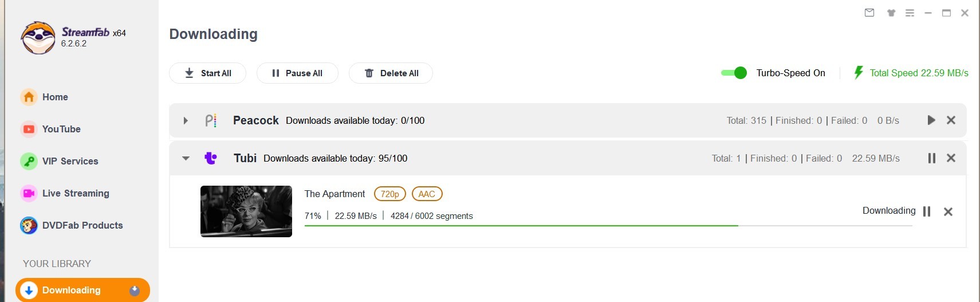Open YouTube section in sidebar

point(61,129)
